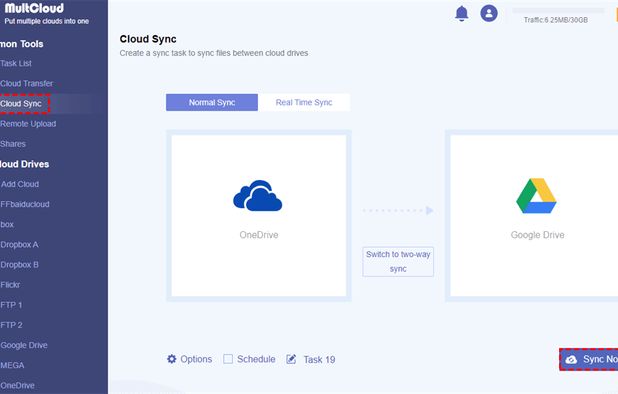The height and width of the screenshot is (394, 618).
Task: Open the box drive
Action: pyautogui.click(x=7, y=224)
